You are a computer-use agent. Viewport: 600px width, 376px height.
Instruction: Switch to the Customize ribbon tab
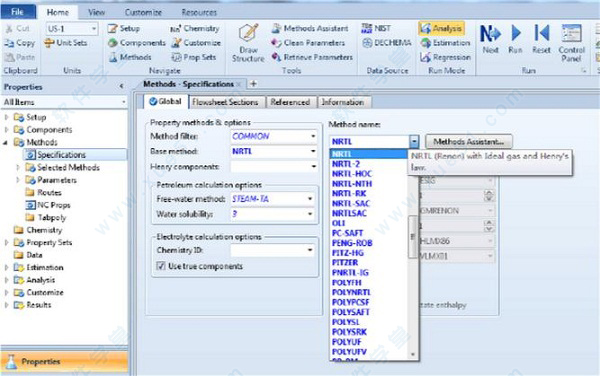coord(143,12)
